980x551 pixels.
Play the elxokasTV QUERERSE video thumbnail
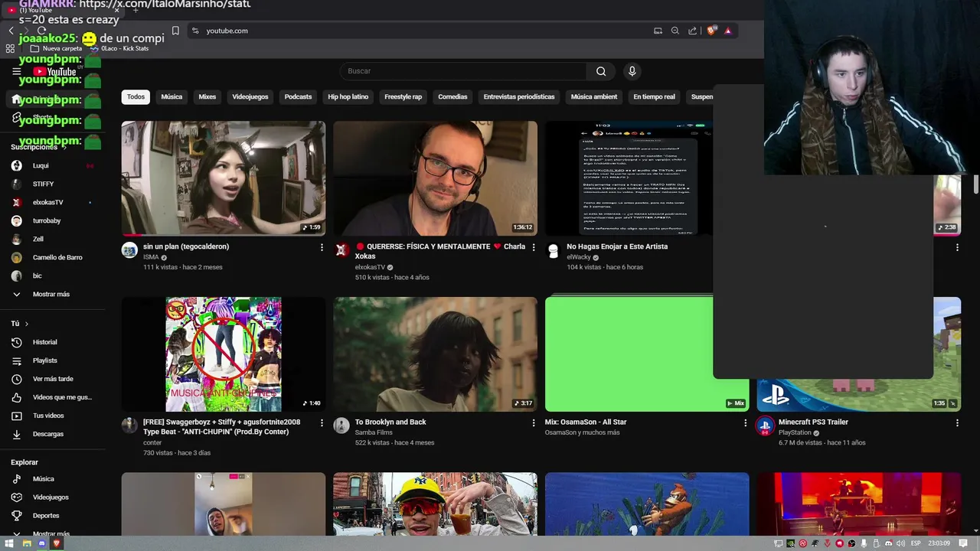coord(435,178)
